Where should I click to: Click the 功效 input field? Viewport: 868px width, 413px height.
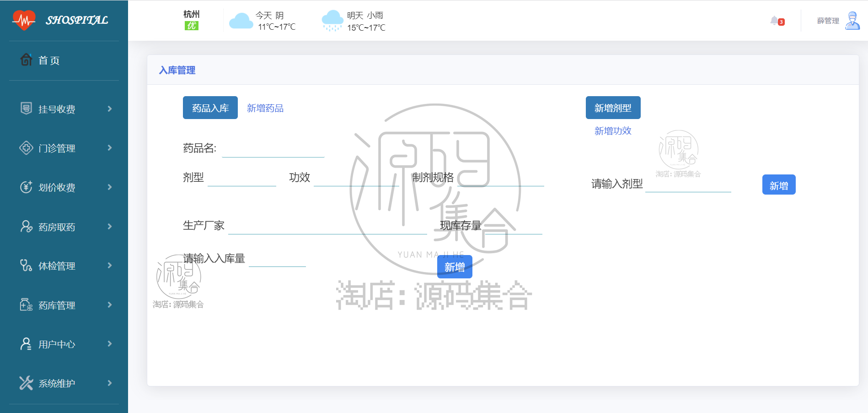coord(357,178)
